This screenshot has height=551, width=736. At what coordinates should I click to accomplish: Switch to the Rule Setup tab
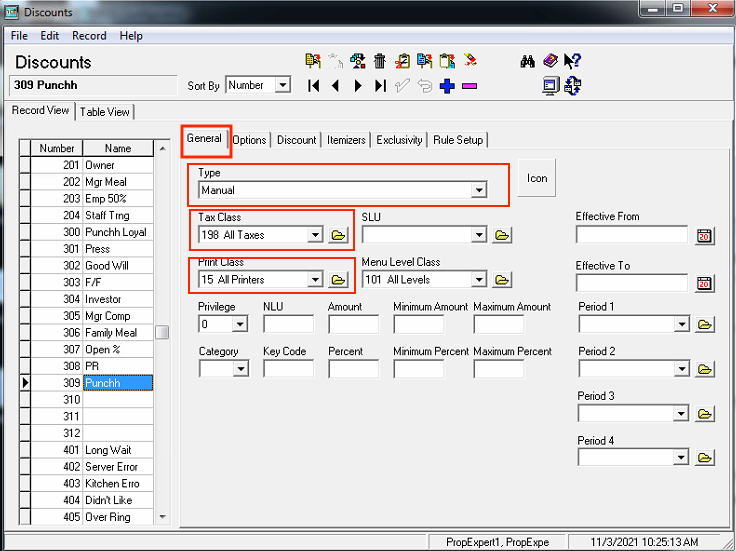pos(458,140)
